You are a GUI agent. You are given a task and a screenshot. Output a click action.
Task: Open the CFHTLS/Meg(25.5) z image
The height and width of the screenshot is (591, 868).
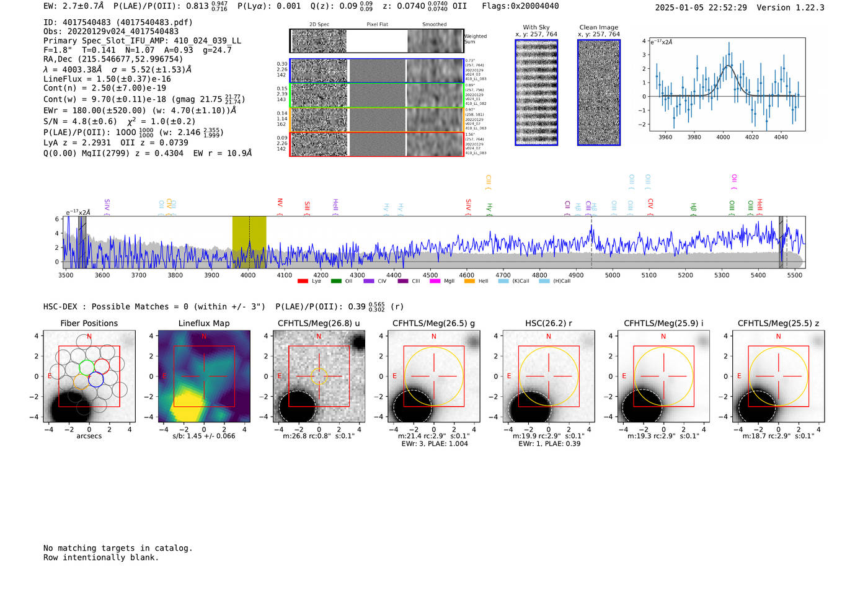[779, 376]
